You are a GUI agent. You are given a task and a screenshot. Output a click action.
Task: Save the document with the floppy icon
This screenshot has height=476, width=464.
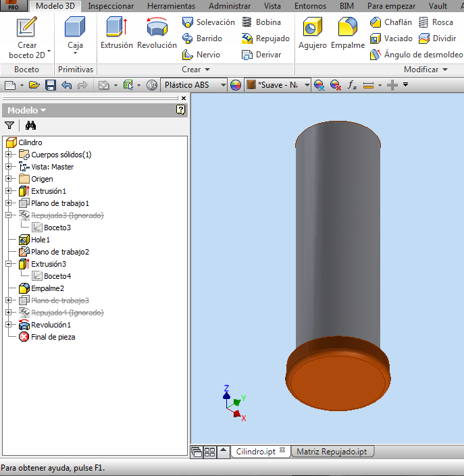[51, 85]
